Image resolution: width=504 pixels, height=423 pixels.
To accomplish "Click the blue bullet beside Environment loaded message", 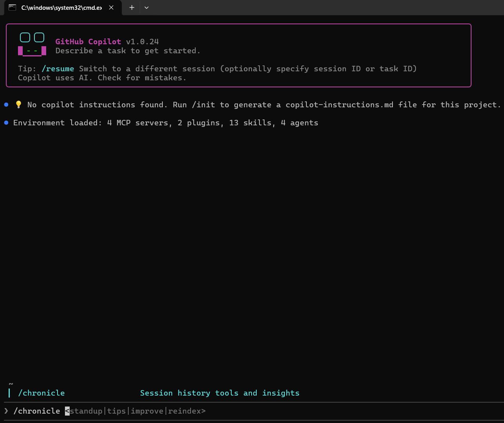I will click(6, 122).
